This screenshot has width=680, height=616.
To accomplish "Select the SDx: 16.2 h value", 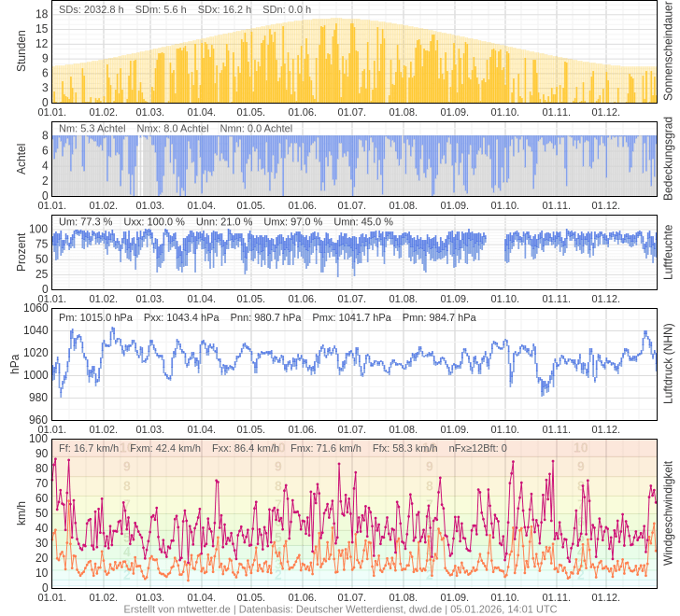I will (224, 8).
